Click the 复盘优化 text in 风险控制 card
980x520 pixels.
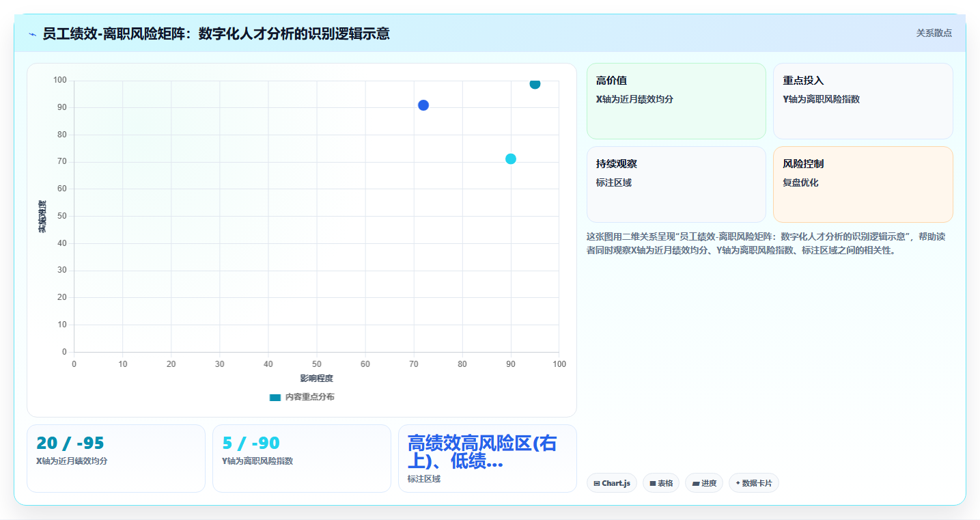coord(800,183)
